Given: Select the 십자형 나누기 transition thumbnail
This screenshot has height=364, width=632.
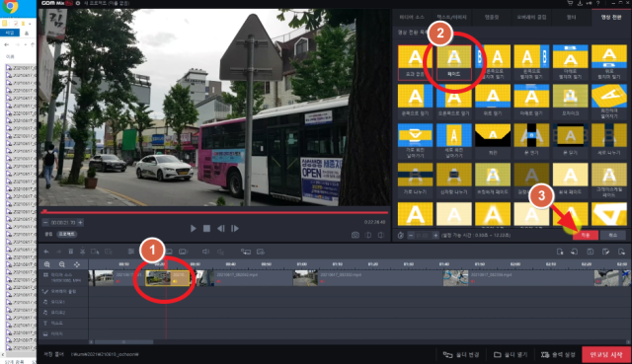Looking at the screenshot, I should pyautogui.click(x=454, y=180).
